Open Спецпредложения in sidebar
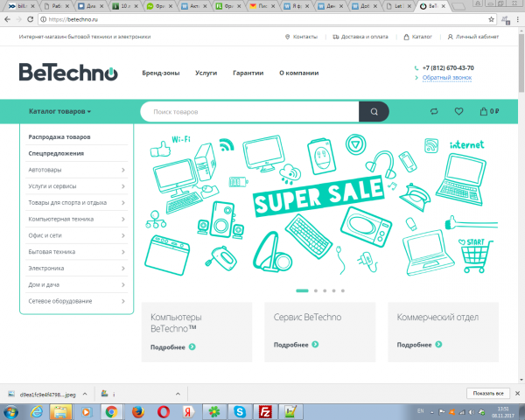 (56, 153)
